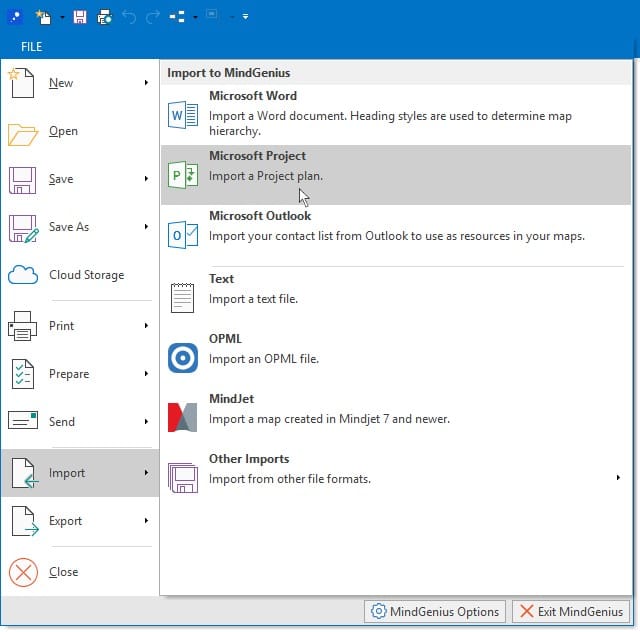Click the Other Imports disk icon

(183, 478)
